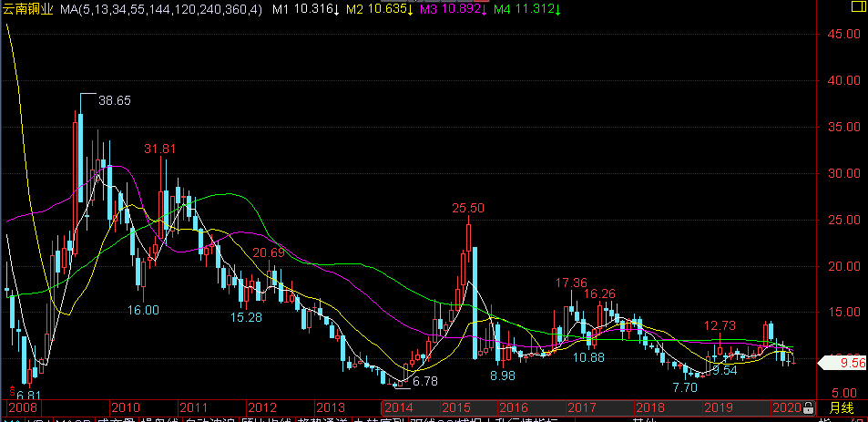
Task: Click the 38.65 high price label
Action: 115,101
